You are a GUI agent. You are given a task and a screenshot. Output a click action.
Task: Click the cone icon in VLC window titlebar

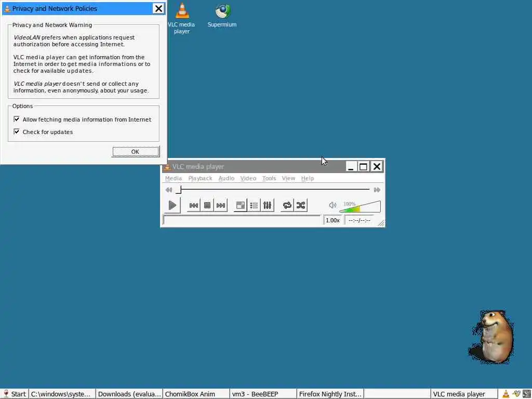click(x=167, y=167)
